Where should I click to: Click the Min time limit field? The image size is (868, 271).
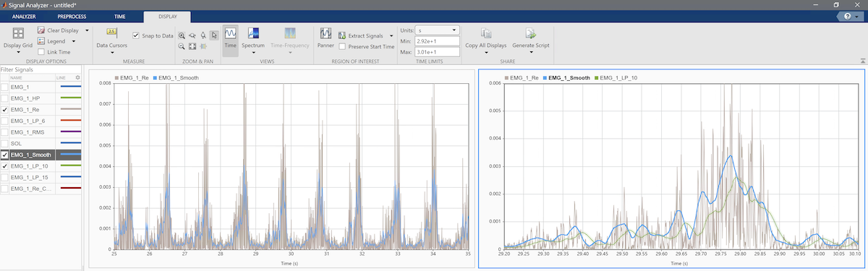pos(438,41)
